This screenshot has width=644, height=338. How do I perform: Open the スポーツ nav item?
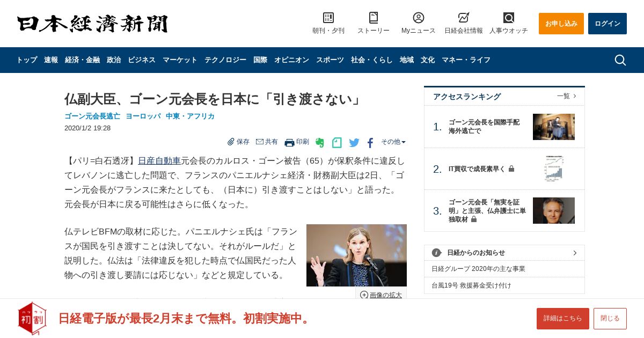click(330, 60)
